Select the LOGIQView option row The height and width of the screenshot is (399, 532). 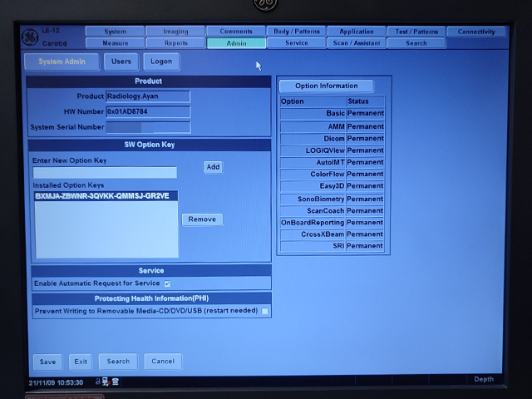(332, 150)
